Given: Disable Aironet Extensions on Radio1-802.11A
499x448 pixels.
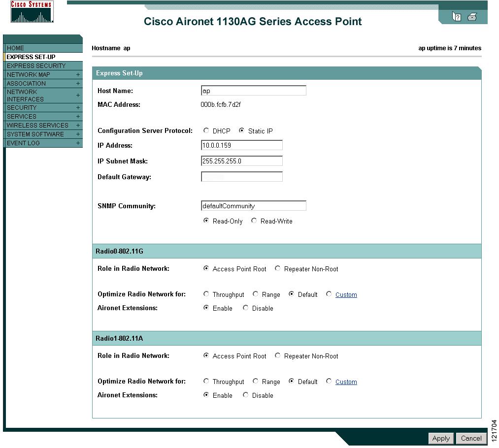Looking at the screenshot, I should pos(245,394).
